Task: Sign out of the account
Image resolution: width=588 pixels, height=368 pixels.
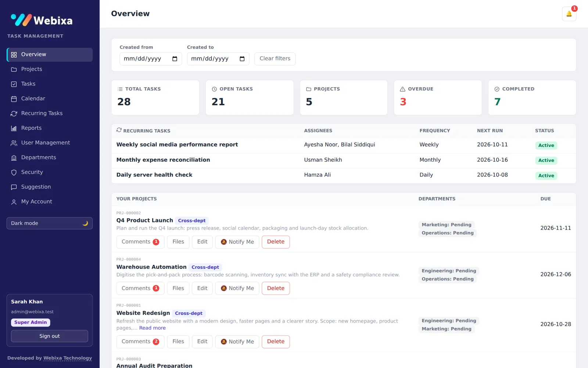Action: (50, 336)
